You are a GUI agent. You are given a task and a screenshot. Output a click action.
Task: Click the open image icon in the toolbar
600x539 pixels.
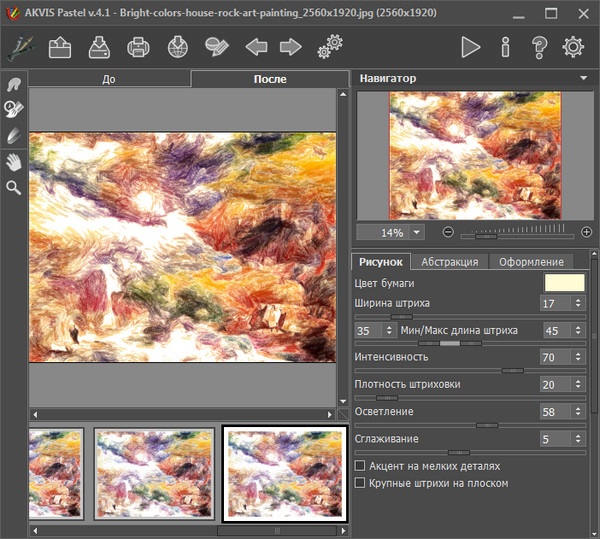tap(62, 47)
